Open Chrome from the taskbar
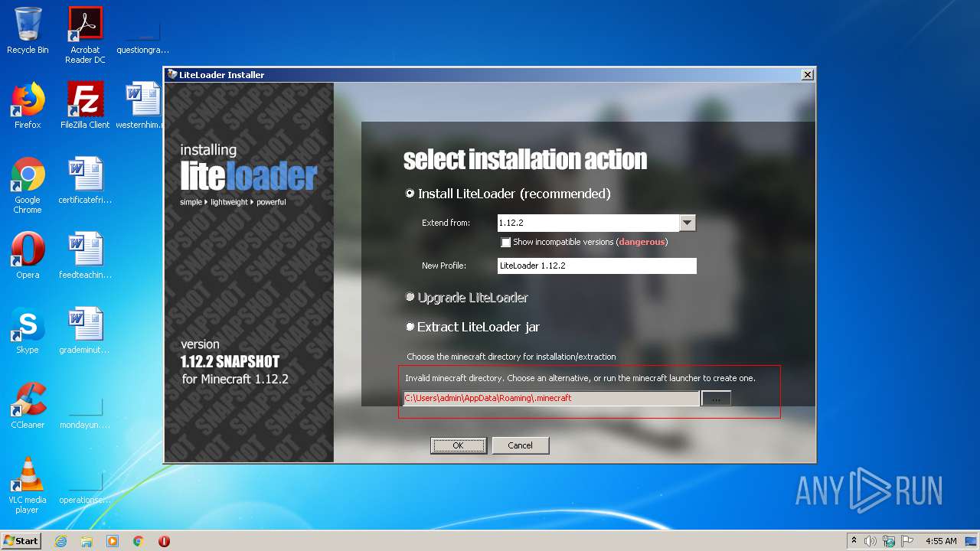This screenshot has height=551, width=980. [x=139, y=541]
